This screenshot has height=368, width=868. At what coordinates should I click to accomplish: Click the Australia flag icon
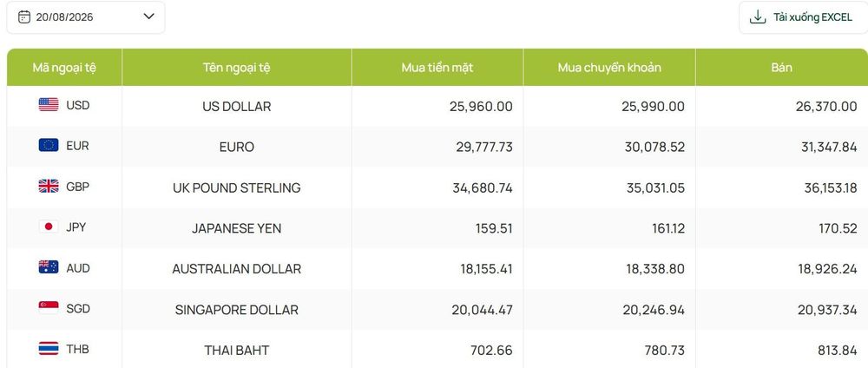pyautogui.click(x=49, y=267)
